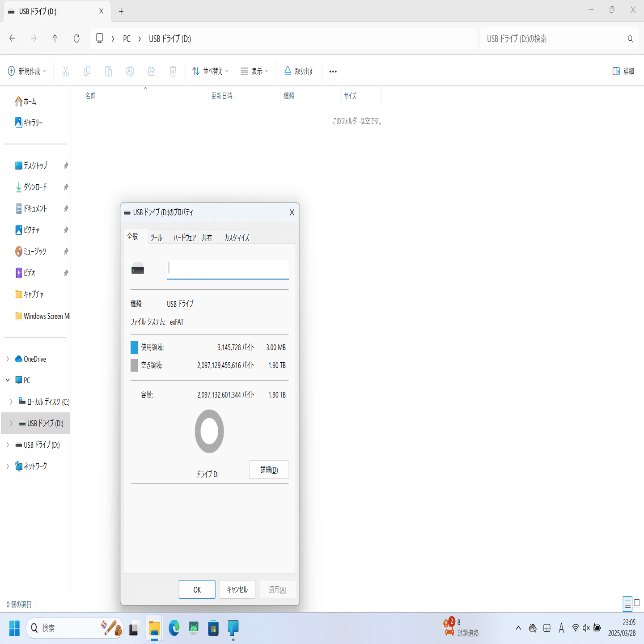Select ローカル ディスク (C:) in the tree
The width and height of the screenshot is (644, 644).
pos(44,402)
